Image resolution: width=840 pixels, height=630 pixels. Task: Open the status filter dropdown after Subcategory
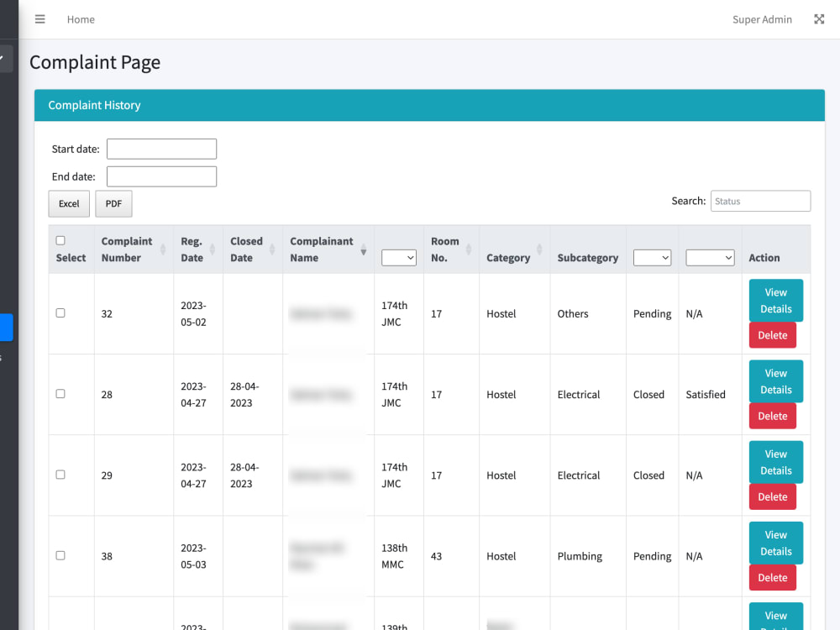(652, 258)
